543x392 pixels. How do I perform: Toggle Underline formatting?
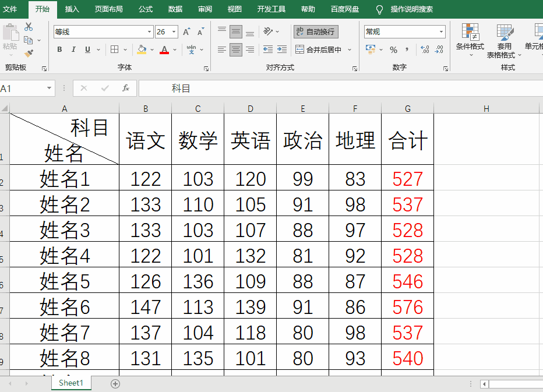[87, 50]
